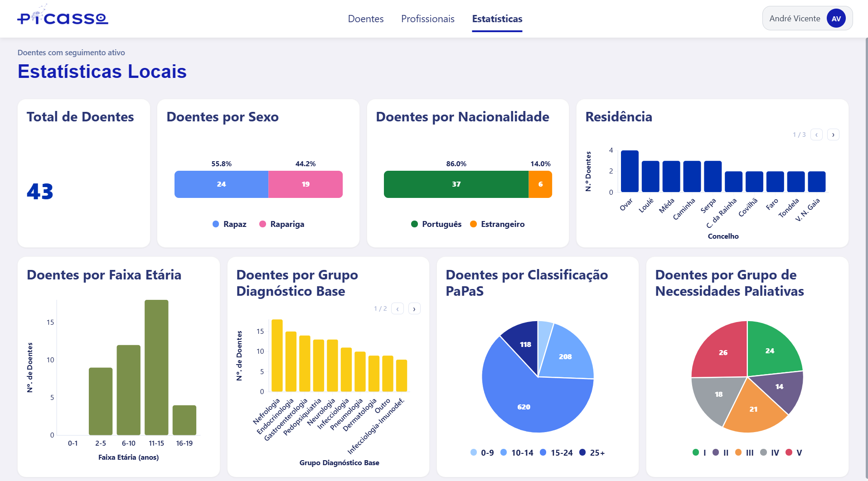Toggle Rapaz legend entry
Image resolution: width=868 pixels, height=481 pixels.
tap(229, 224)
